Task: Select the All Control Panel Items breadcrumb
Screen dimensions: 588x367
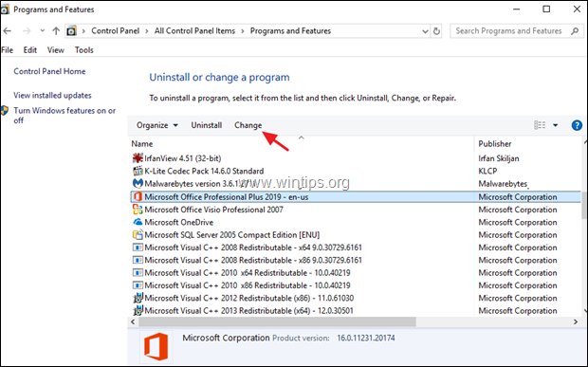Action: (194, 31)
